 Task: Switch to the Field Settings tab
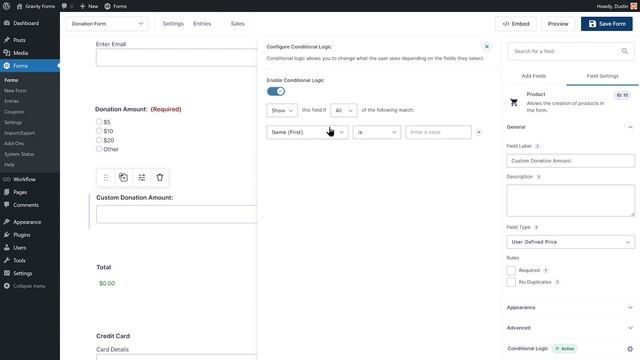coord(602,76)
